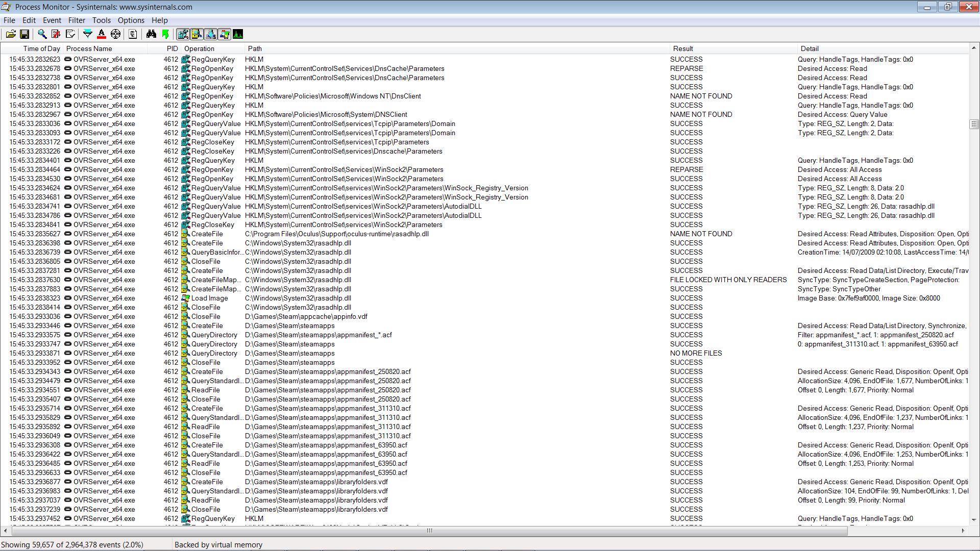Screen dimensions: 980x551
Task: Select PID 4612 at 15:45:33.2937452
Action: [171, 519]
